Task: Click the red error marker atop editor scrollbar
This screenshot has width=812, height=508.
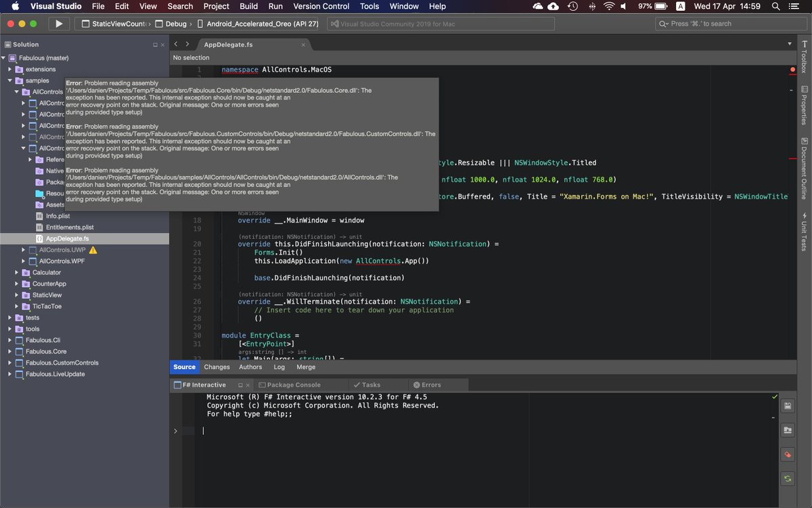Action: click(x=792, y=69)
